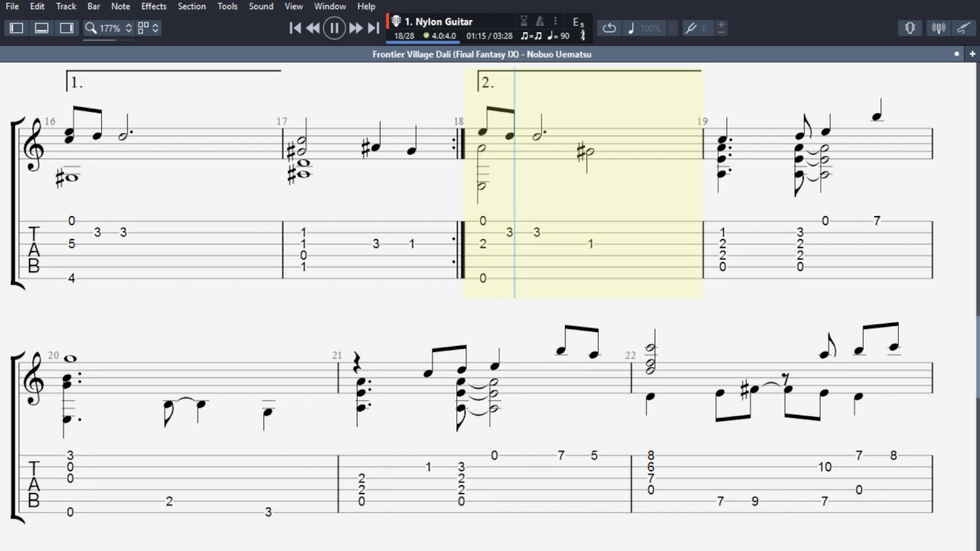The image size is (980, 551).
Task: Click the tempo quarter note = 90
Action: tap(558, 36)
